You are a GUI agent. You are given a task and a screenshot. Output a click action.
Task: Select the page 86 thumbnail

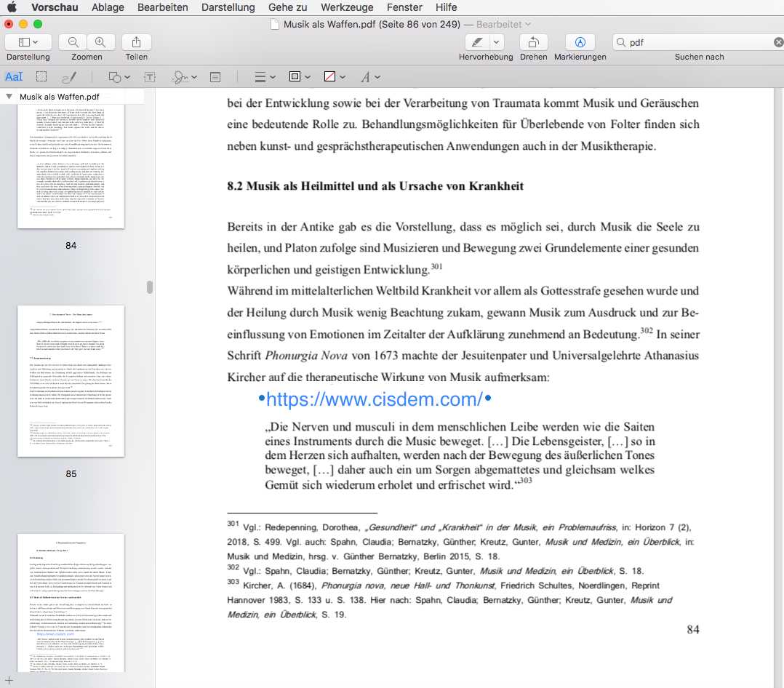pyautogui.click(x=71, y=603)
